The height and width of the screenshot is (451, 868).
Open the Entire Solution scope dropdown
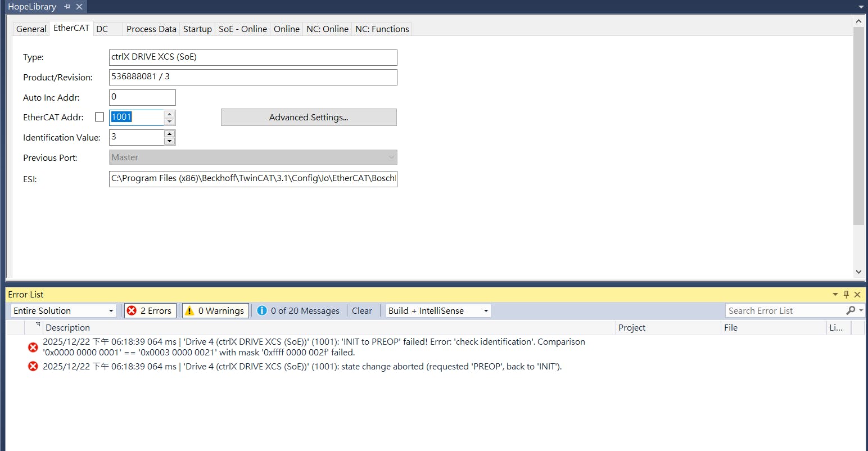pyautogui.click(x=111, y=310)
